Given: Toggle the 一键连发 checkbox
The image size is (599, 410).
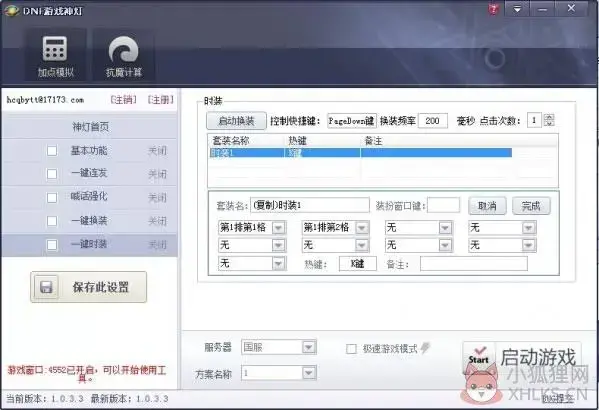Looking at the screenshot, I should click(52, 174).
